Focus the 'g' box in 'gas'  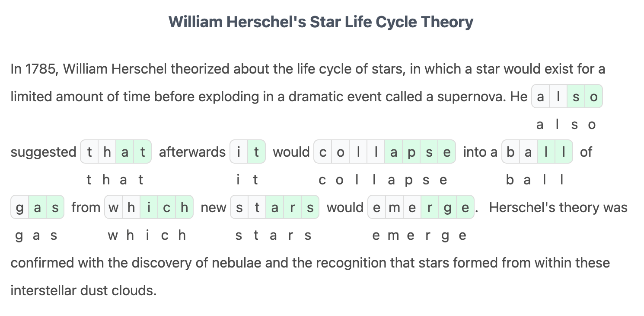tap(19, 207)
